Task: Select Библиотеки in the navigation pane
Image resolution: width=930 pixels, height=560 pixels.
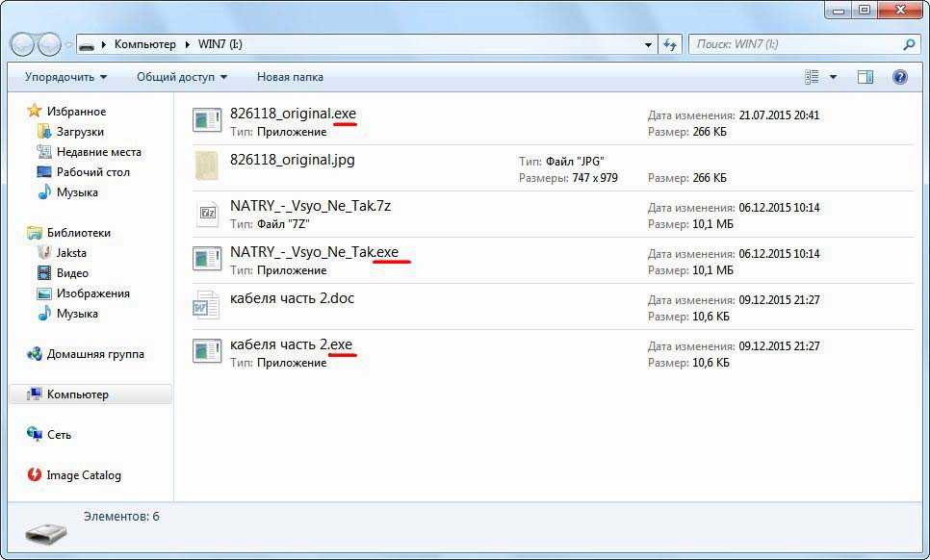Action: click(79, 233)
